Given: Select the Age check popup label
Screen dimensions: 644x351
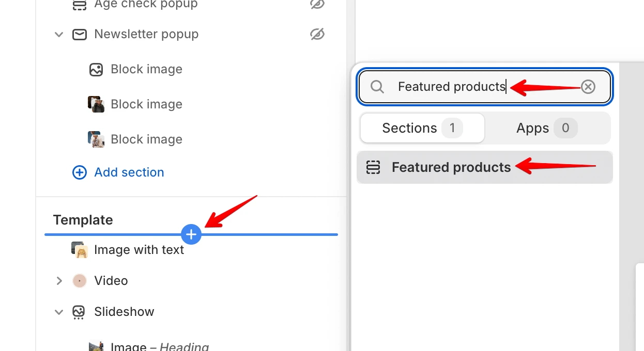Looking at the screenshot, I should pos(146,5).
